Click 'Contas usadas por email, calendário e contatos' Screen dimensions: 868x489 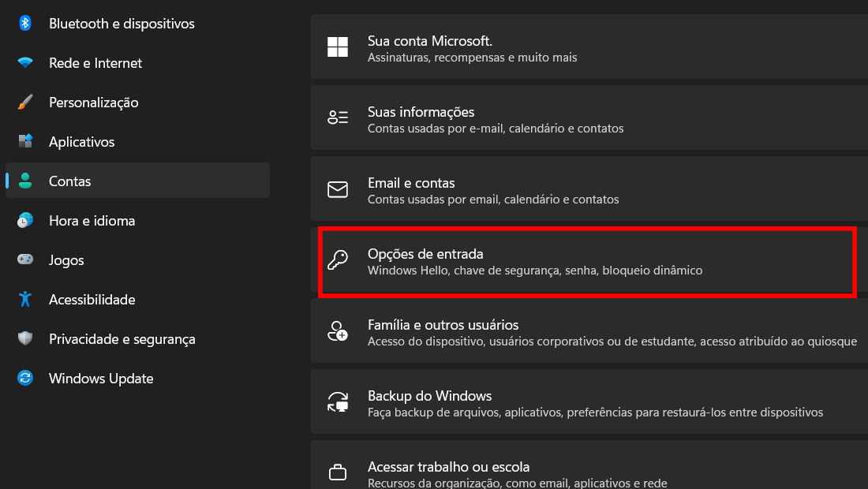tap(493, 199)
